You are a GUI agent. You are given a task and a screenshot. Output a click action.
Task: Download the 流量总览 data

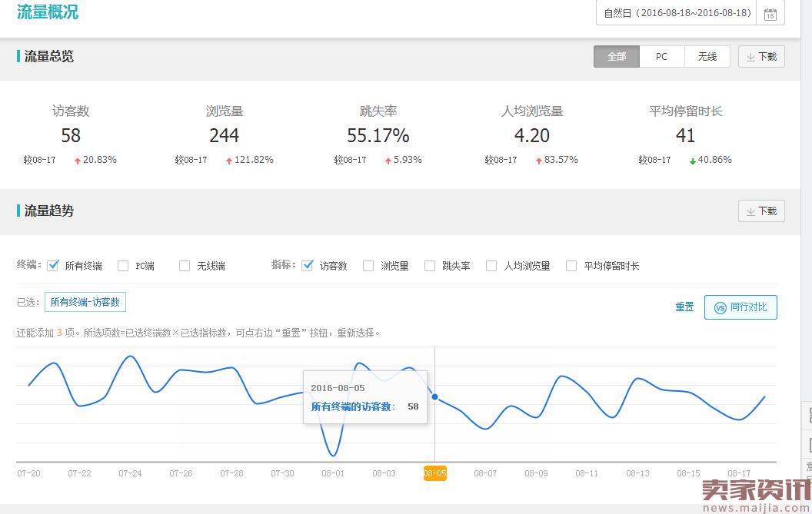tap(761, 57)
